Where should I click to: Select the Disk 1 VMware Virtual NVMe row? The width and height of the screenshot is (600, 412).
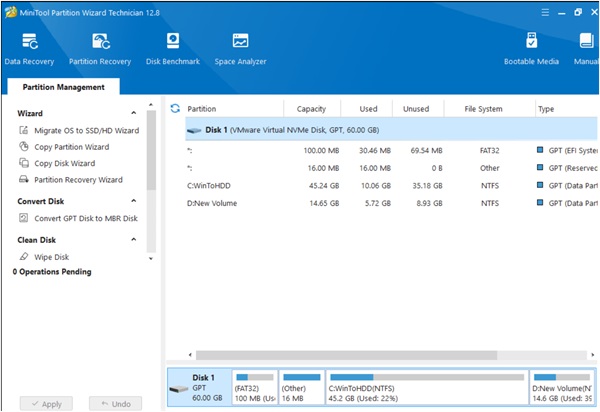[391, 130]
